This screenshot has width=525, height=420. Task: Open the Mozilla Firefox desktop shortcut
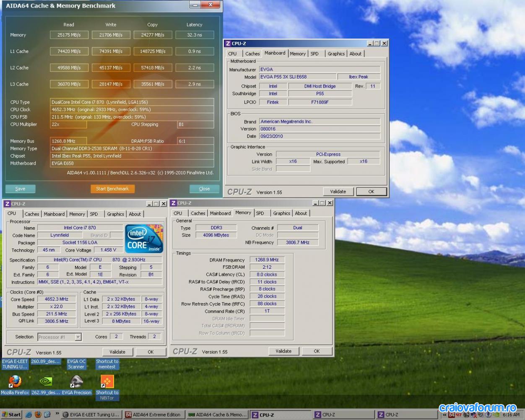15,381
